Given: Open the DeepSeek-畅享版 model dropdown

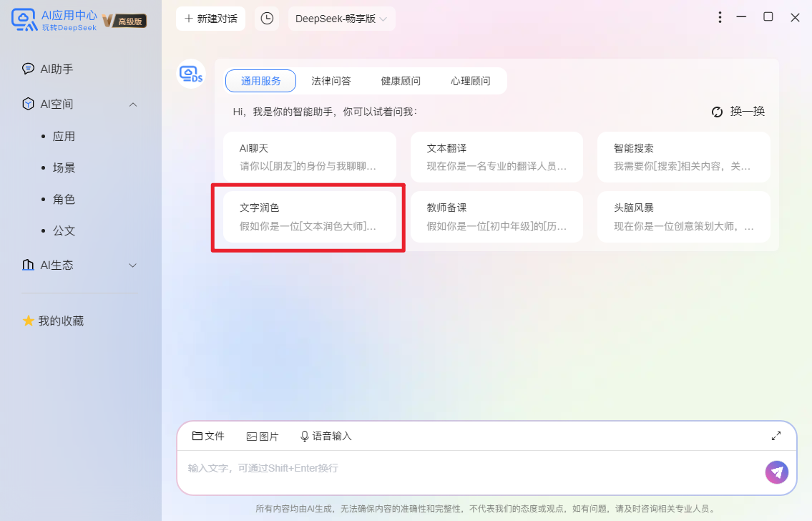Looking at the screenshot, I should click(x=341, y=19).
